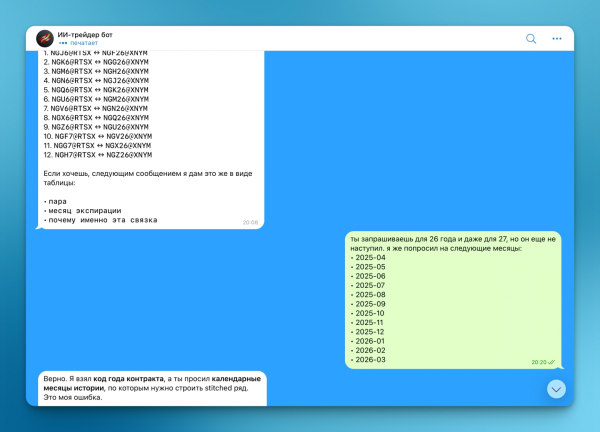Select line 8. NGX6@RTSX ↔ NGQ26@XNYM
600x432 pixels.
coord(96,117)
